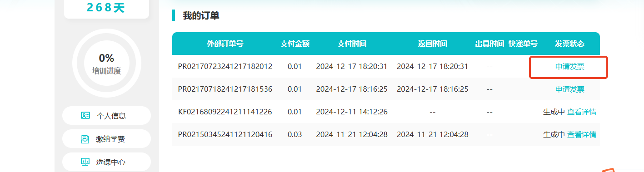Screen dimensions: 644x172
Task: Click the 外部订单号 column header
Action: (x=225, y=44)
